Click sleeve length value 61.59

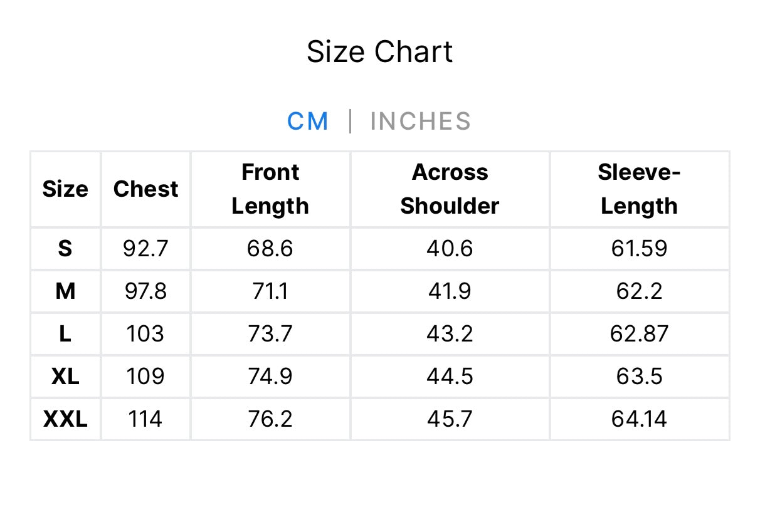(639, 249)
